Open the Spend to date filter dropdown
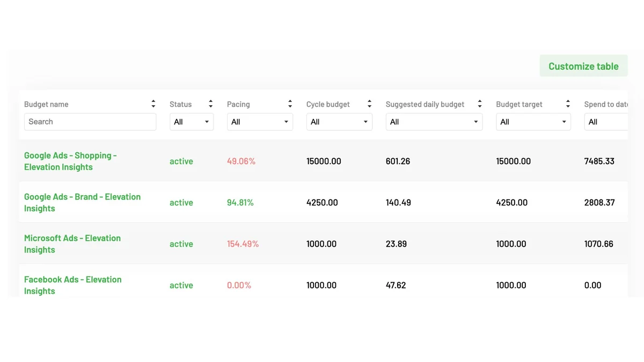644x362 pixels. pos(606,122)
